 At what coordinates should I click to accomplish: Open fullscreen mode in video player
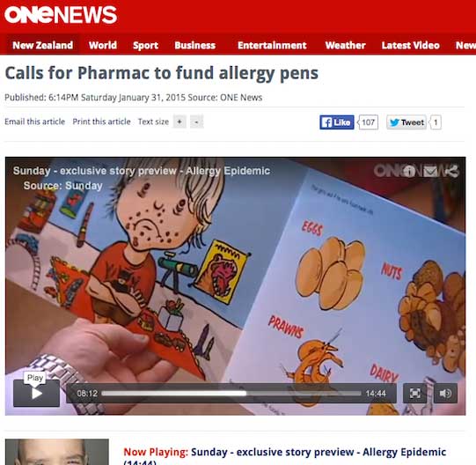pyautogui.click(x=414, y=394)
